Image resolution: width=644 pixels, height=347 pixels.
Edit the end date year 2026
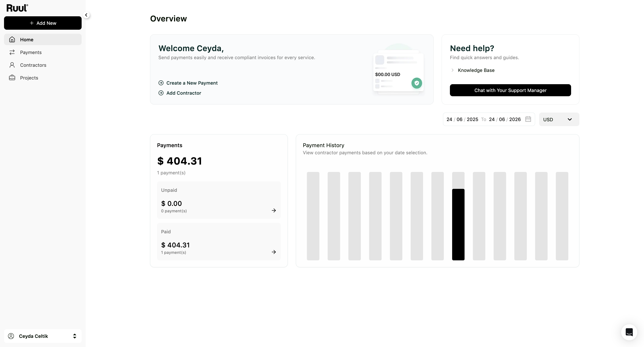point(515,119)
